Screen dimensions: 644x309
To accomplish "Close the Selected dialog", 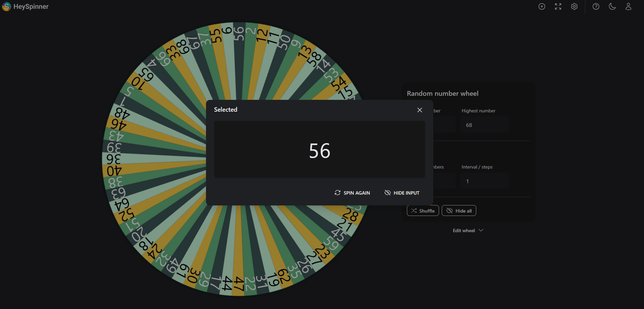I will [x=420, y=110].
